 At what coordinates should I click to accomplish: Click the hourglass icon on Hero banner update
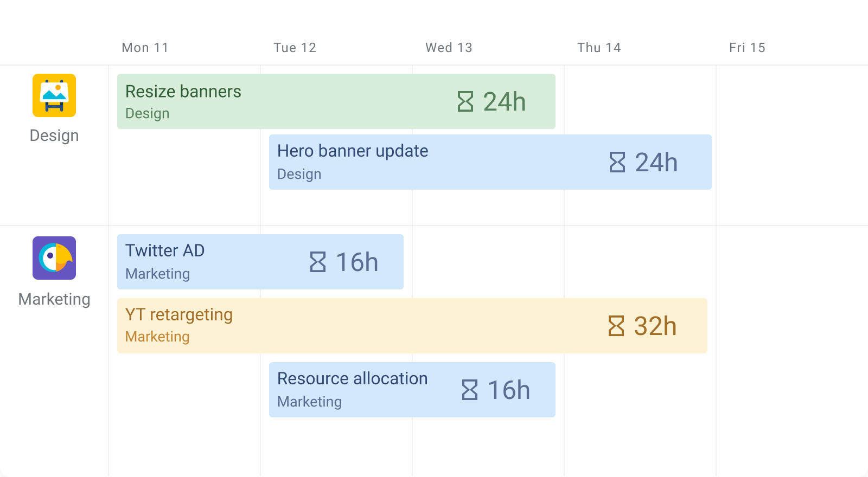pos(617,162)
